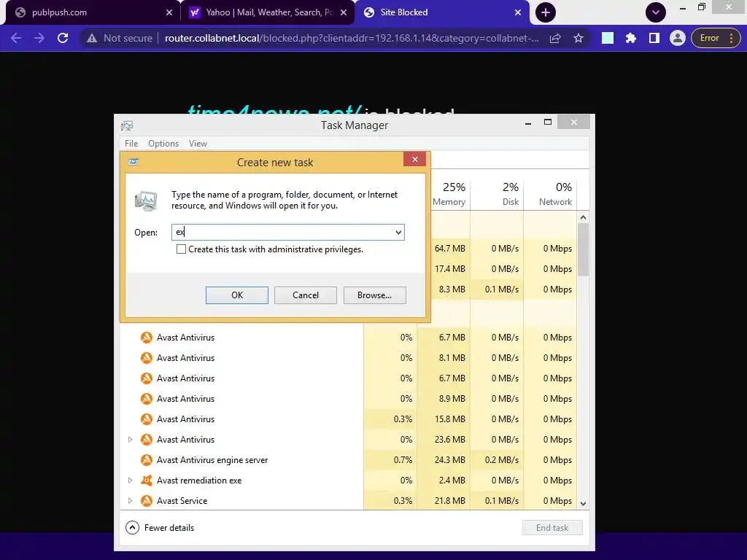Open the cyan square extension icon

608,38
